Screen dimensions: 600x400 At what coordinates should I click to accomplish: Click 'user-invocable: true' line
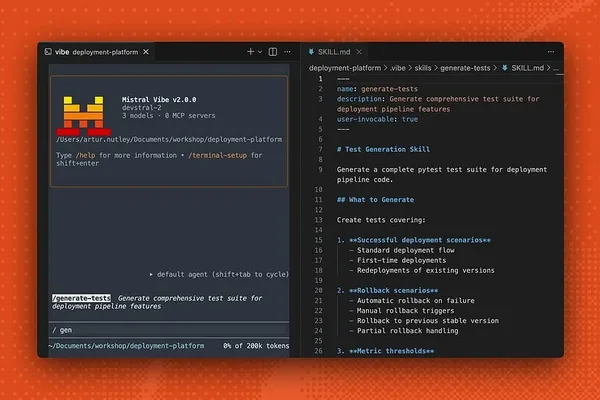pos(377,119)
